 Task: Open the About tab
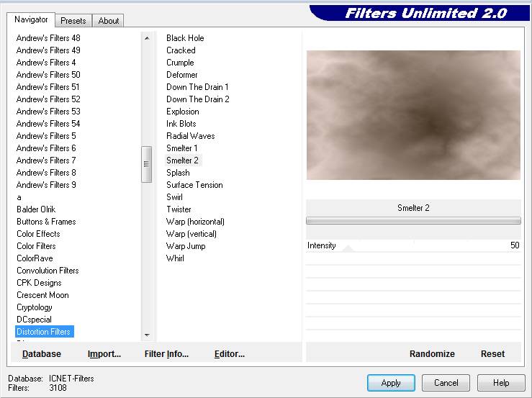tap(109, 21)
